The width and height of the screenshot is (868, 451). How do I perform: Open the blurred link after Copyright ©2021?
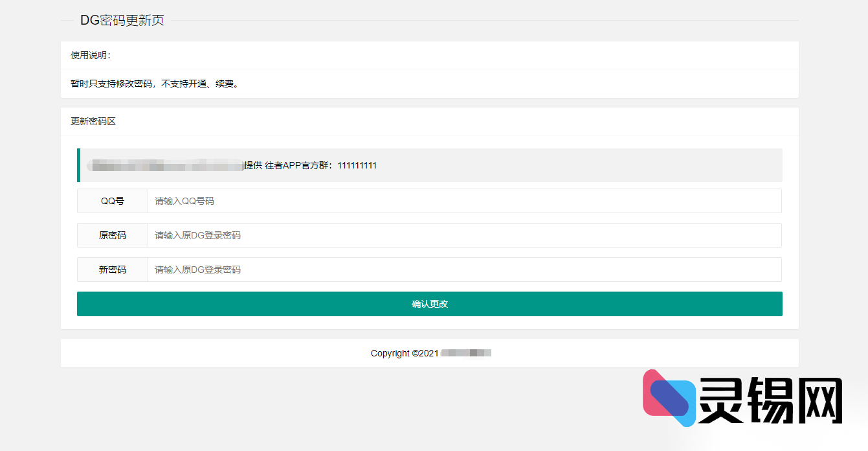[465, 353]
